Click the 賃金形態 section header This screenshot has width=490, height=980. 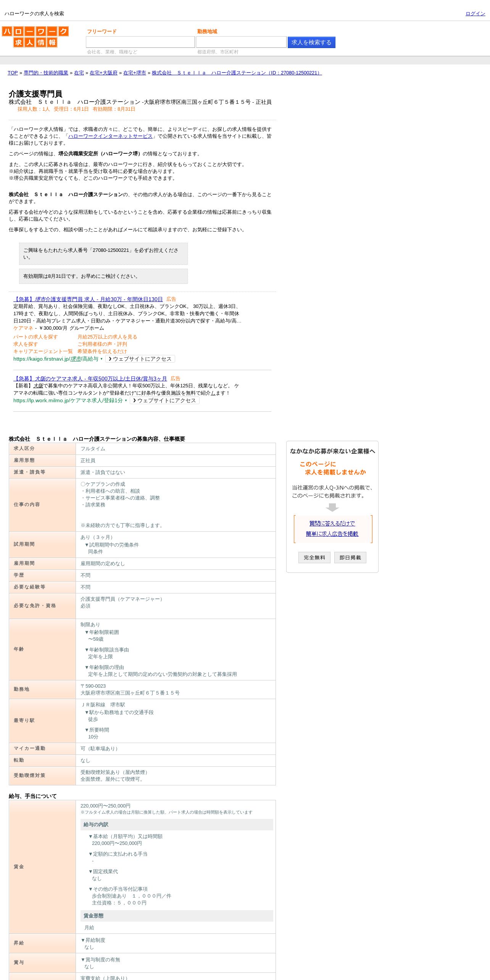(x=177, y=916)
